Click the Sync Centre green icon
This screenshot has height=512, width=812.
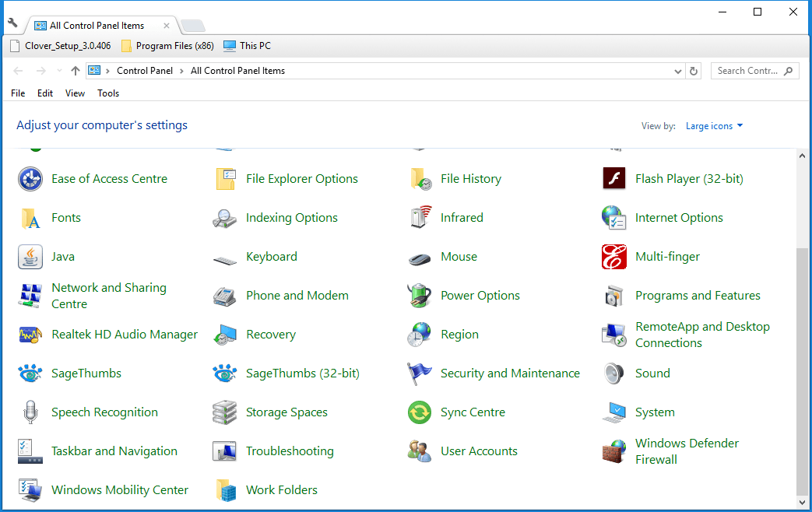point(420,412)
